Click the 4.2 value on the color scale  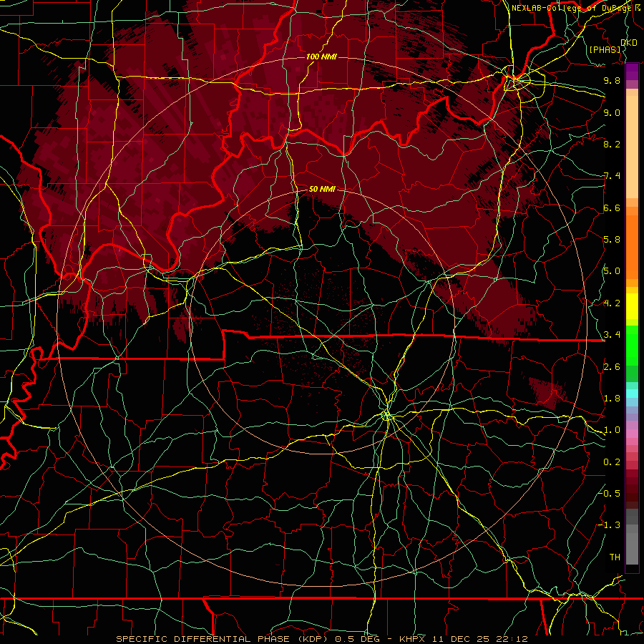click(612, 303)
